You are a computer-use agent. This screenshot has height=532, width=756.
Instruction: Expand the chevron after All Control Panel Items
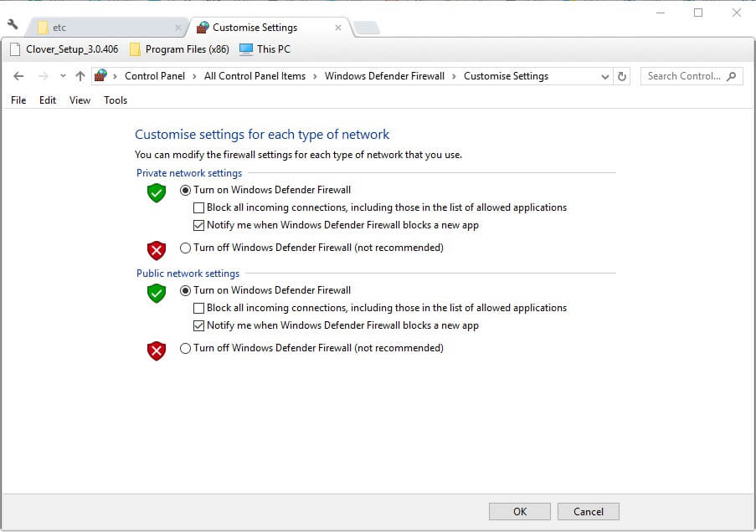315,76
